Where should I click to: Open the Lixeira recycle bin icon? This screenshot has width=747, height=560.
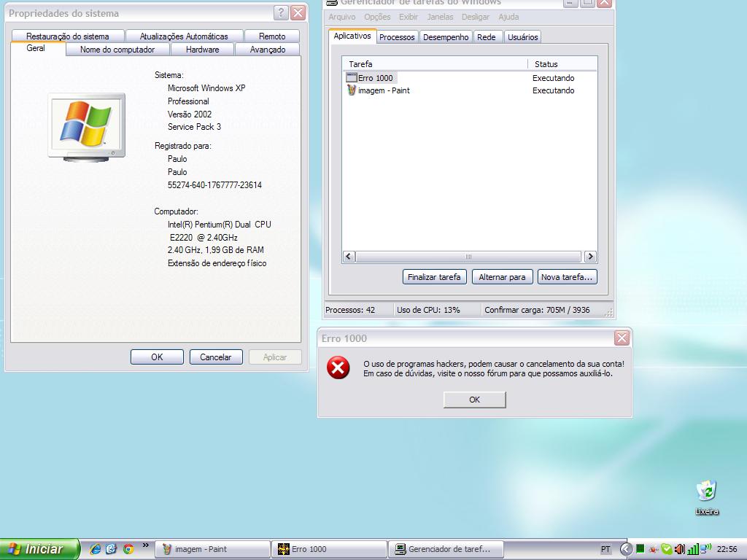tap(706, 494)
